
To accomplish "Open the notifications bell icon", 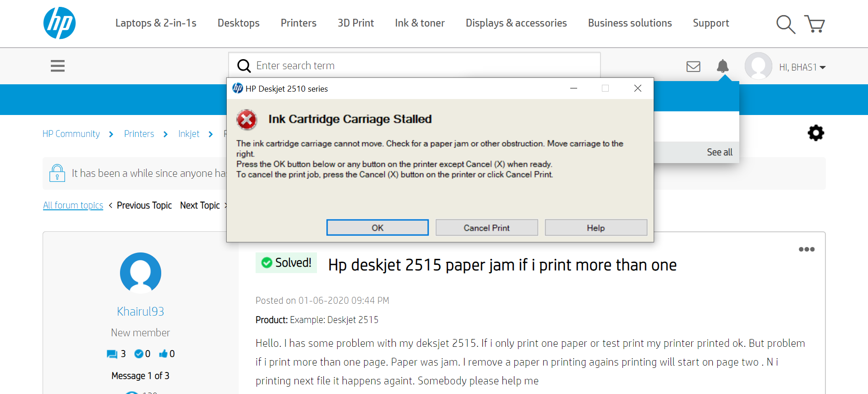I will pos(723,66).
